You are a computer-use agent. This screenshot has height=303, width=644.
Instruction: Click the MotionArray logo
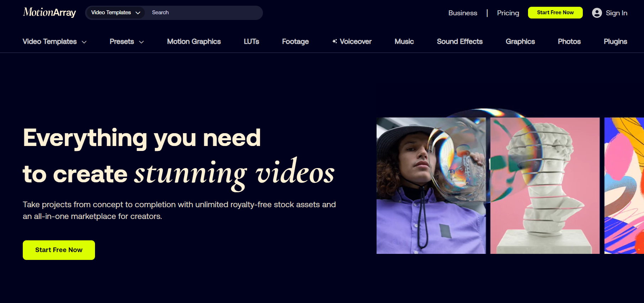coord(49,12)
